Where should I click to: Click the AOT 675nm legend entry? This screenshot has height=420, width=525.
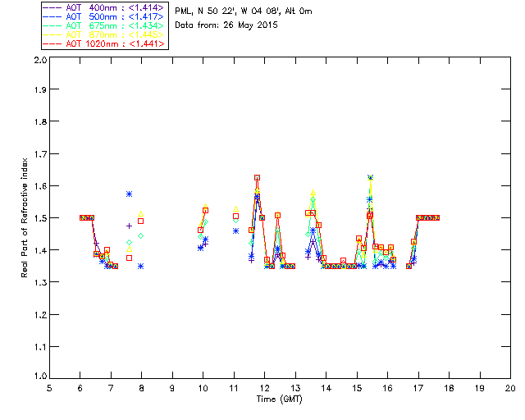[105, 25]
